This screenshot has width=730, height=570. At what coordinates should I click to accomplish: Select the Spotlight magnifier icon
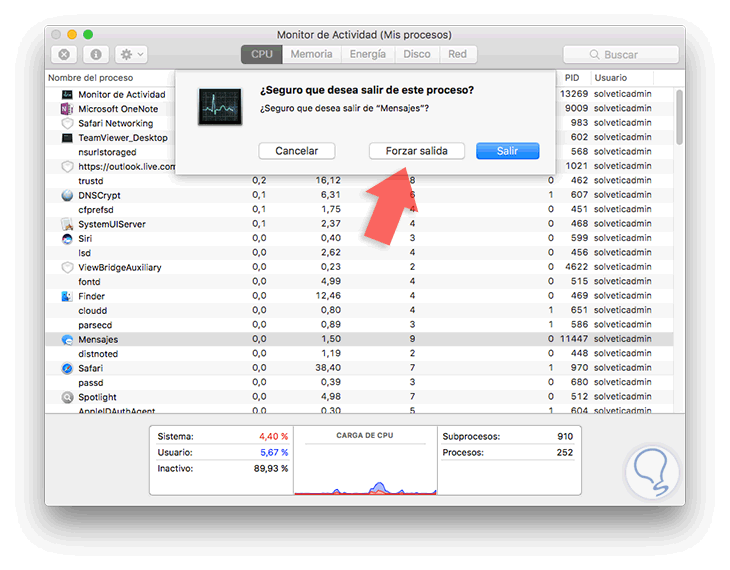(x=68, y=397)
